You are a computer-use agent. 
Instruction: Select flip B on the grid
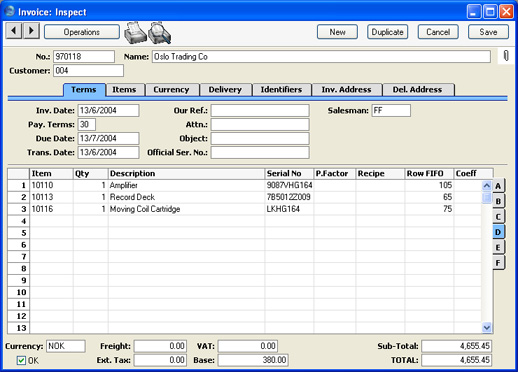coord(498,201)
